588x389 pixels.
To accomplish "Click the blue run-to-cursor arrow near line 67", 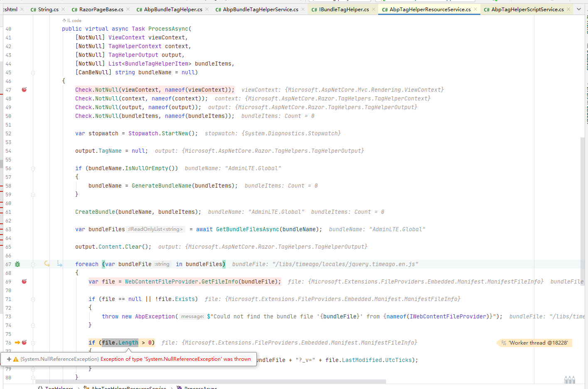I will [59, 264].
